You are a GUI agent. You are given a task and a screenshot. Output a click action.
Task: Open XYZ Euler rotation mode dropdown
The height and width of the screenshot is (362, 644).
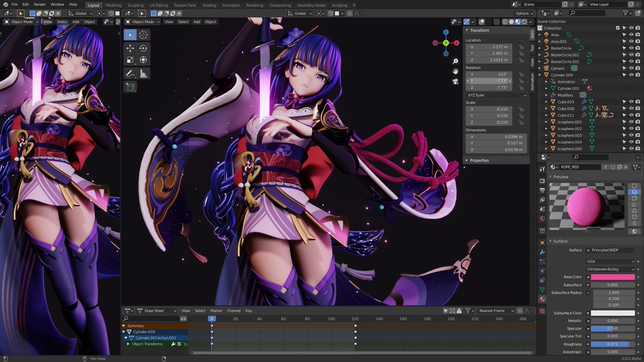[x=496, y=95]
